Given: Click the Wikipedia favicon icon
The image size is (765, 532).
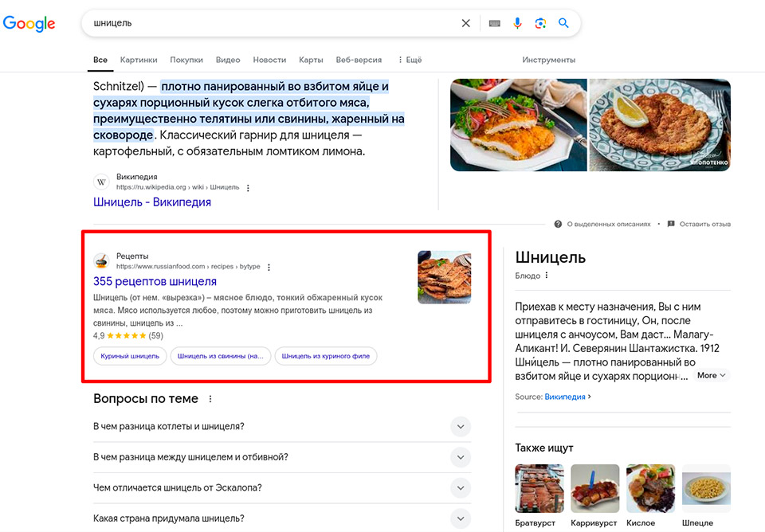Looking at the screenshot, I should tap(101, 182).
